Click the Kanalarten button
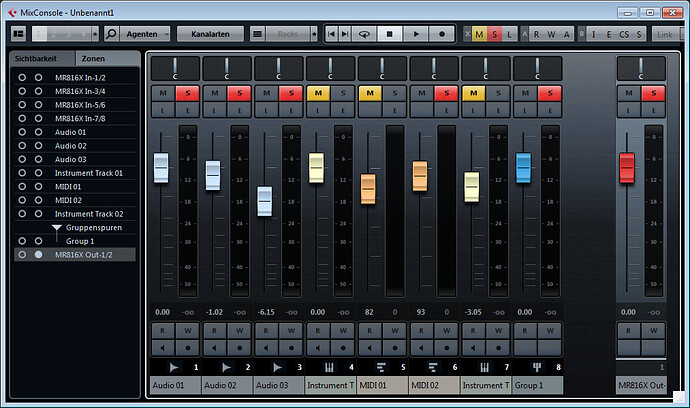 pos(210,34)
